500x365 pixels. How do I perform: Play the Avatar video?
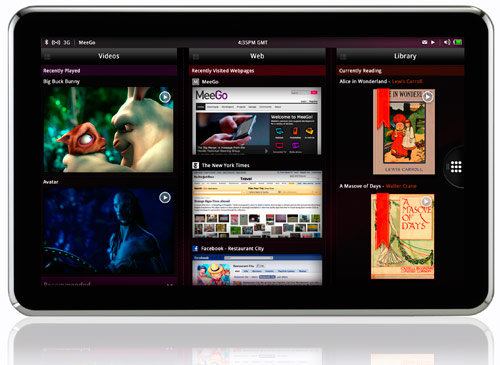click(165, 197)
